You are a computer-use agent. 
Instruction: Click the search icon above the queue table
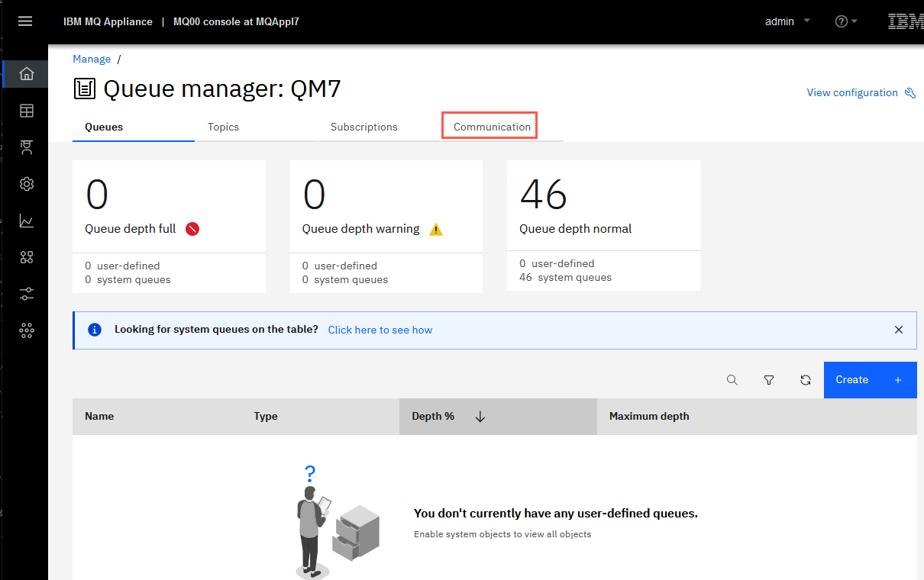point(732,380)
